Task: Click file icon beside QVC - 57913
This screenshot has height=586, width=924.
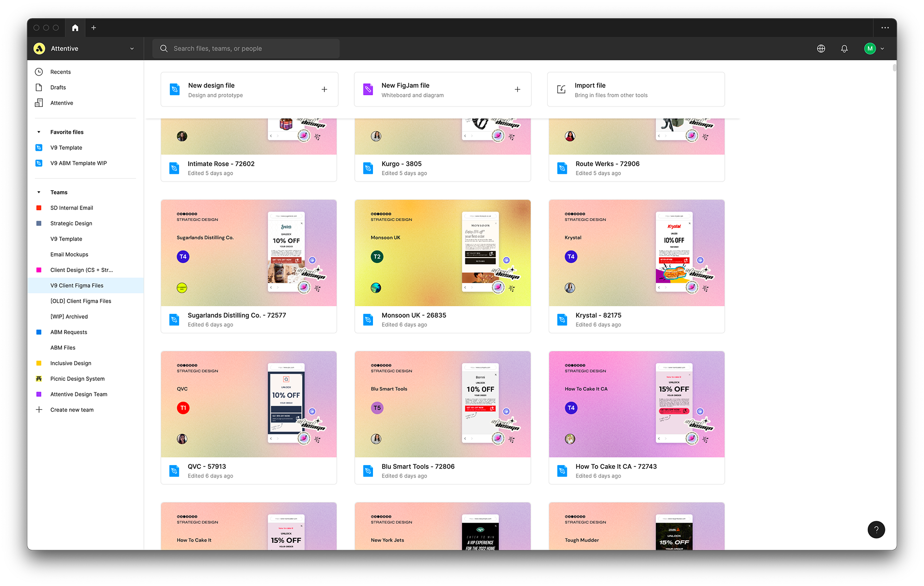Action: pyautogui.click(x=174, y=470)
